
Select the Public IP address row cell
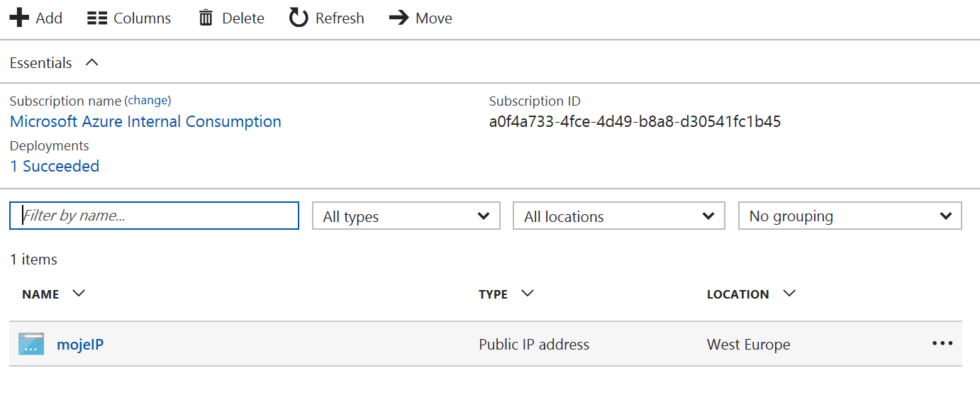coord(534,345)
